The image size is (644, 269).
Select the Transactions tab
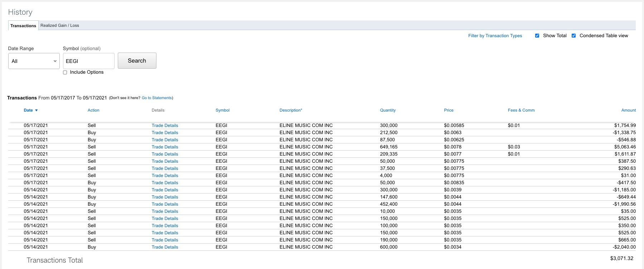(23, 26)
